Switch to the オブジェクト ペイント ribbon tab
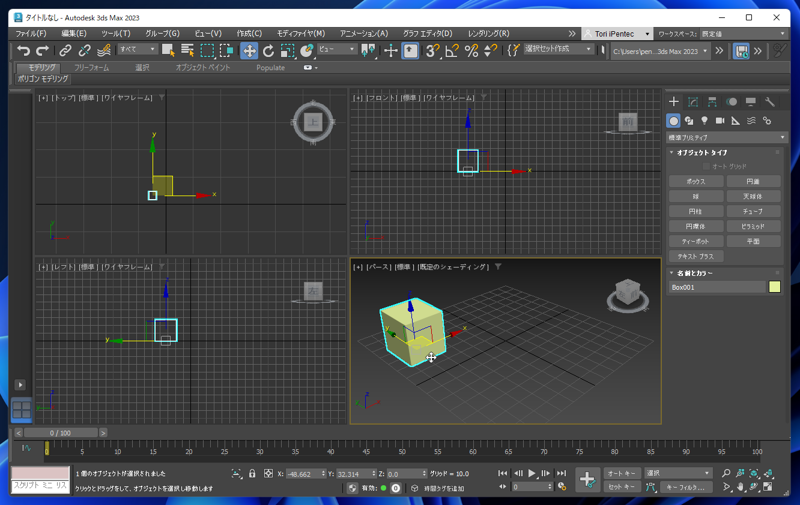Image resolution: width=800 pixels, height=505 pixels. pyautogui.click(x=203, y=67)
